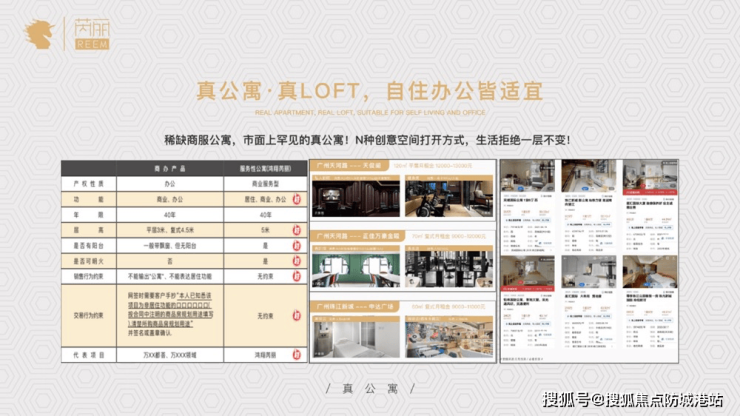Click the 是否可明火 row label
740x416 pixels.
89,261
